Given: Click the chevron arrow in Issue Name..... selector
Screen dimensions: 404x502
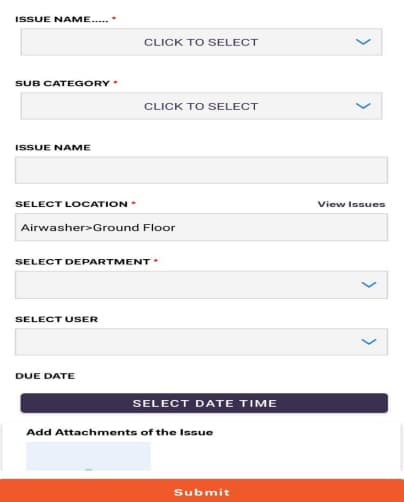Looking at the screenshot, I should click(x=363, y=42).
